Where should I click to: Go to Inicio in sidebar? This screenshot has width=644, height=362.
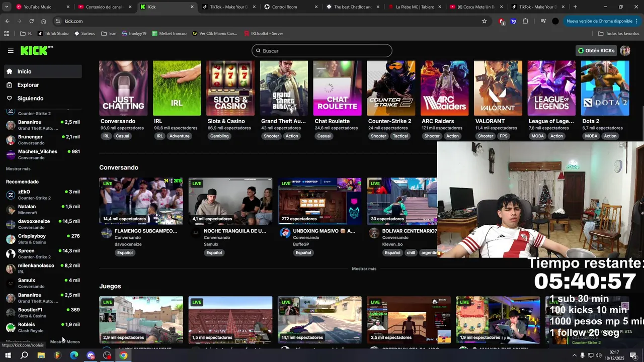point(42,71)
